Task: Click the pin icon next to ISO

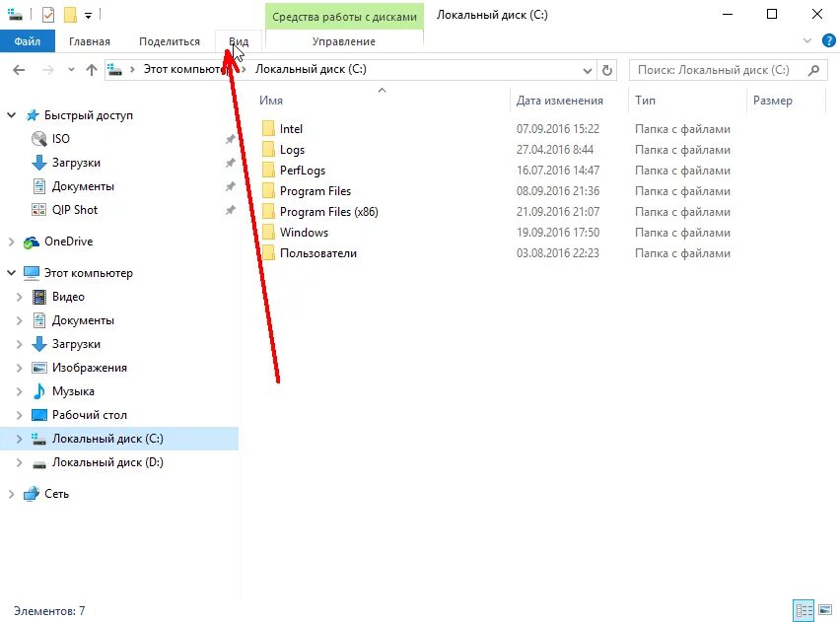Action: [230, 139]
